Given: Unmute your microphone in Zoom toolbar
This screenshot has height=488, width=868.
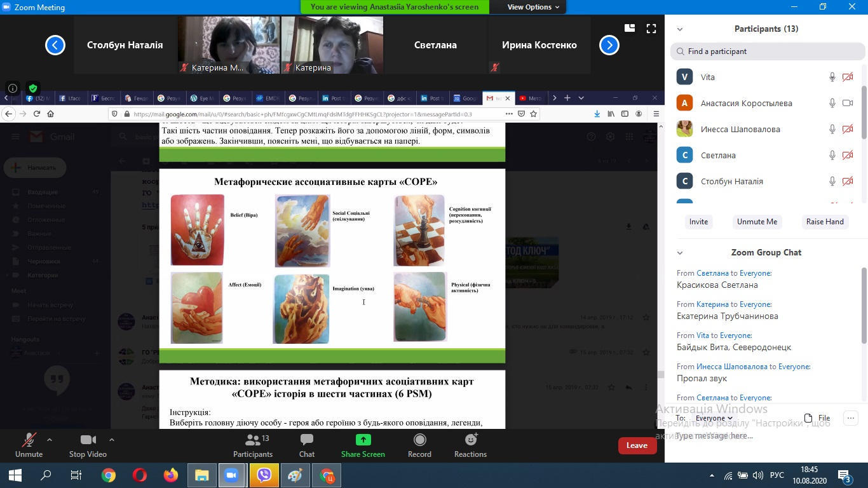Looking at the screenshot, I should pyautogui.click(x=29, y=445).
